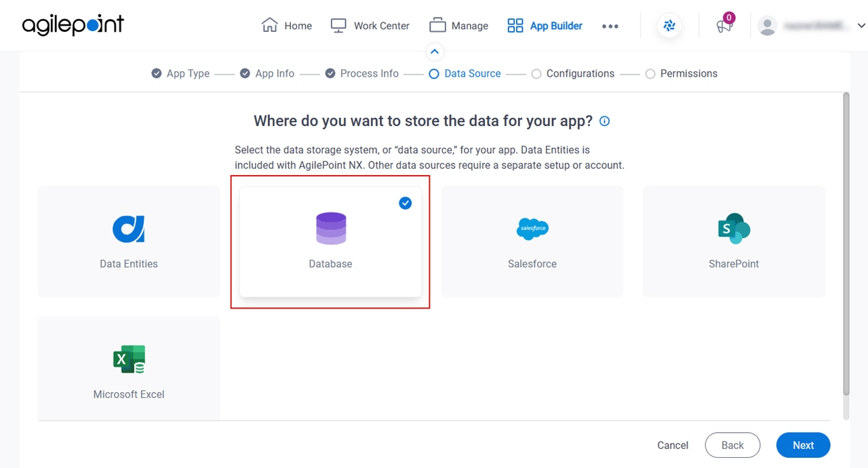Go to Permissions step
Image resolution: width=868 pixels, height=468 pixels.
pos(681,73)
